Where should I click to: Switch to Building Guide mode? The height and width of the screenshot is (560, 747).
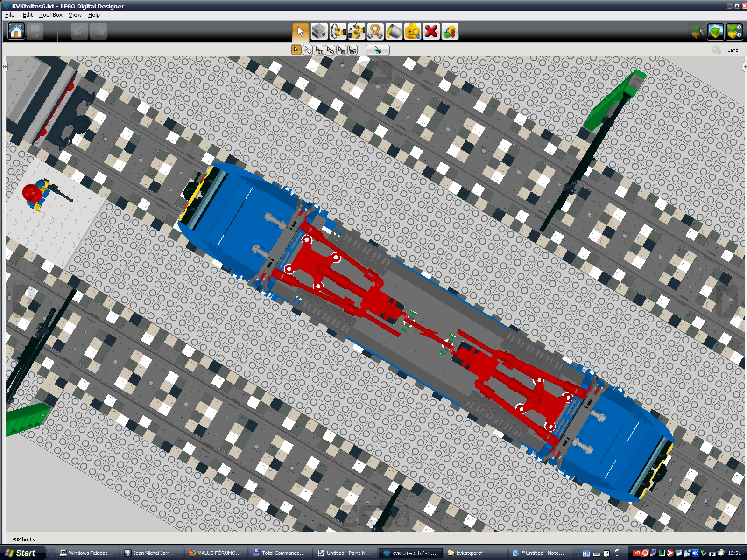(x=734, y=32)
